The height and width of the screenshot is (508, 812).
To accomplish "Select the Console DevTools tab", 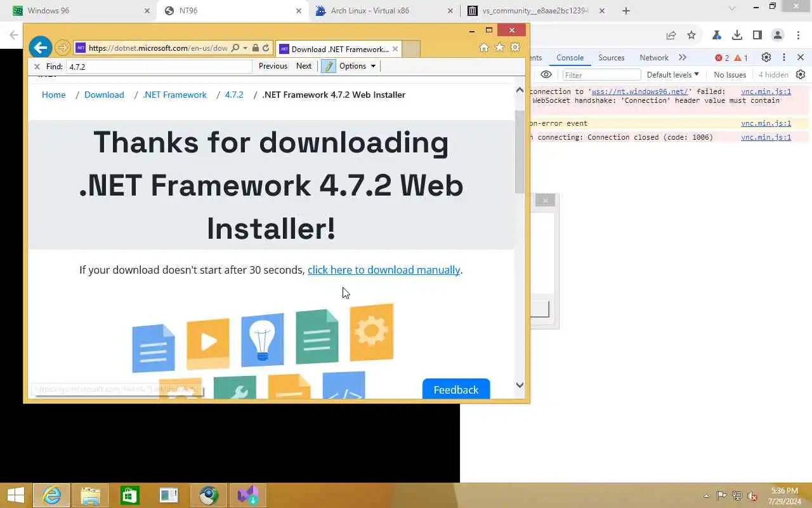I will pyautogui.click(x=570, y=57).
